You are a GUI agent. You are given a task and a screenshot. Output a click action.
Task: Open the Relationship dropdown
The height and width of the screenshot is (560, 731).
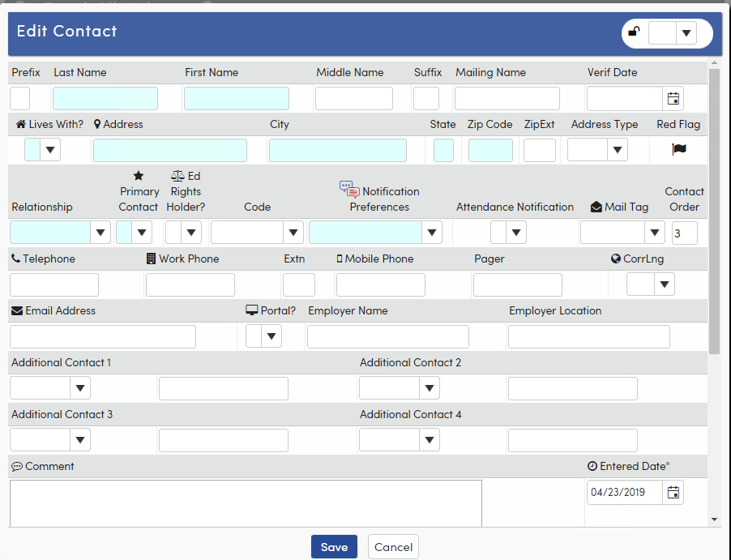pyautogui.click(x=100, y=232)
